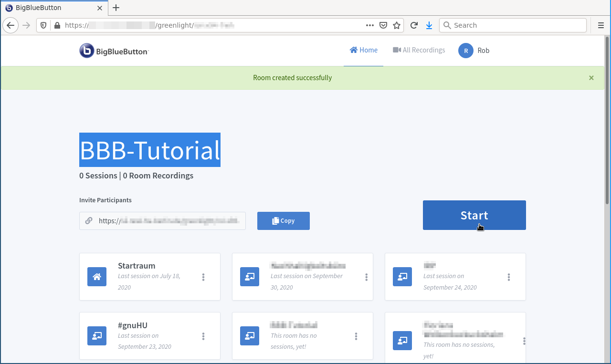Select the invite participants URL field
This screenshot has height=364, width=611.
(162, 221)
